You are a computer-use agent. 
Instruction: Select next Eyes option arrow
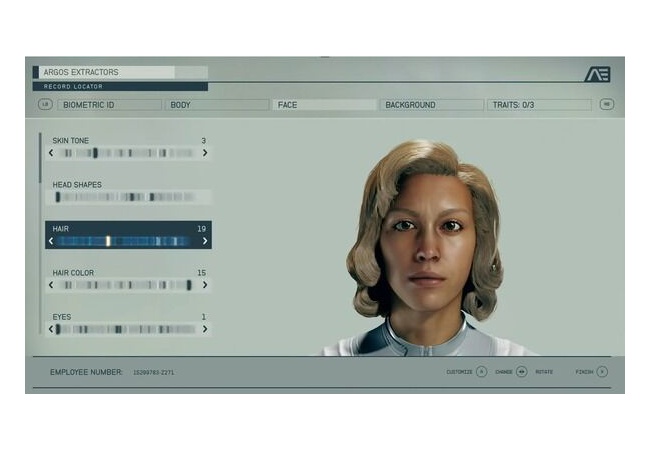(x=205, y=329)
